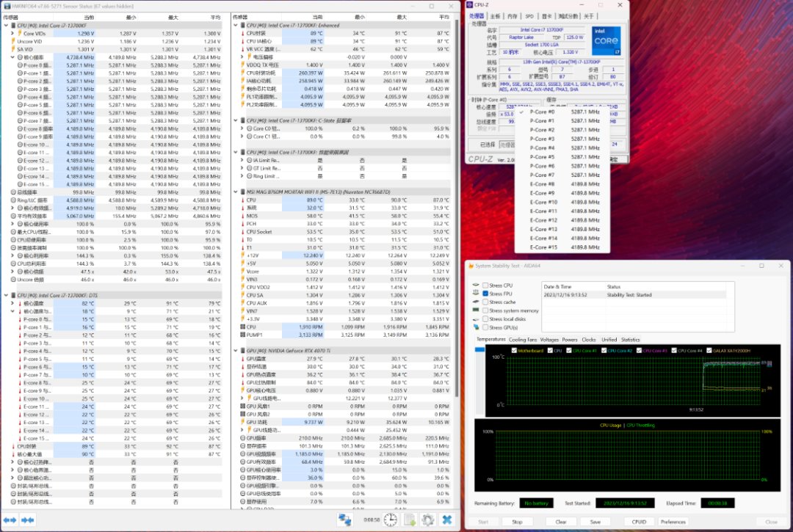The image size is (793, 532).
Task: Click the collapse columns arrows icon in HWiNFO
Action: click(x=28, y=520)
